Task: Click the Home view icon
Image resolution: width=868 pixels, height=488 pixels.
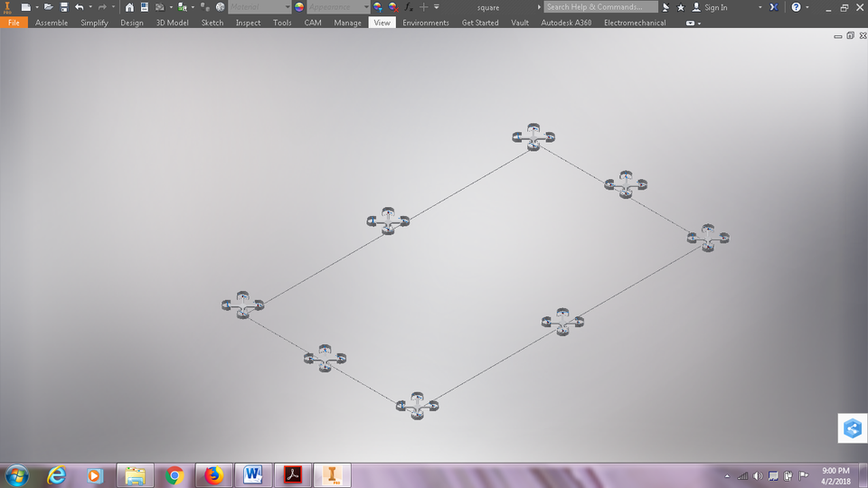Action: (x=129, y=7)
